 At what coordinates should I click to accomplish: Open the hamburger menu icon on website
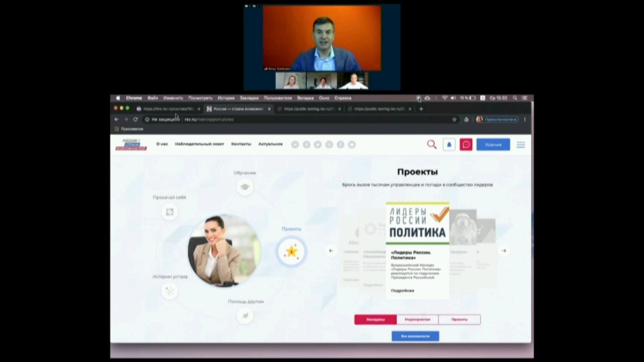(x=521, y=144)
